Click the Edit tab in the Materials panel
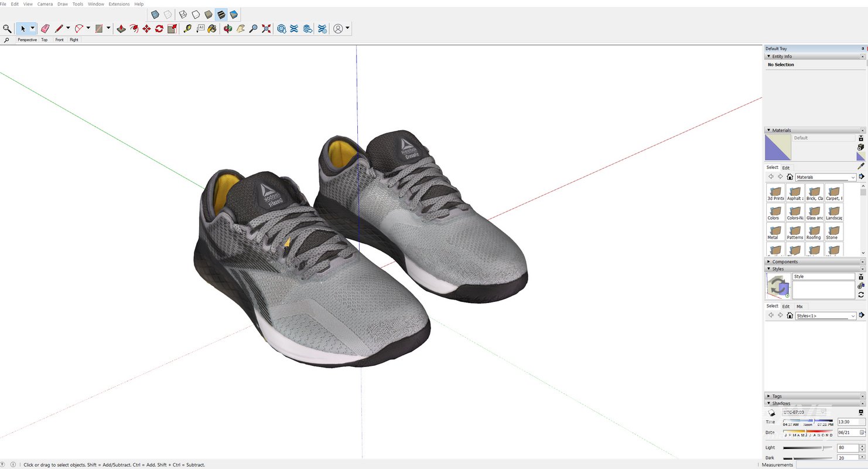The image size is (868, 469). (785, 167)
